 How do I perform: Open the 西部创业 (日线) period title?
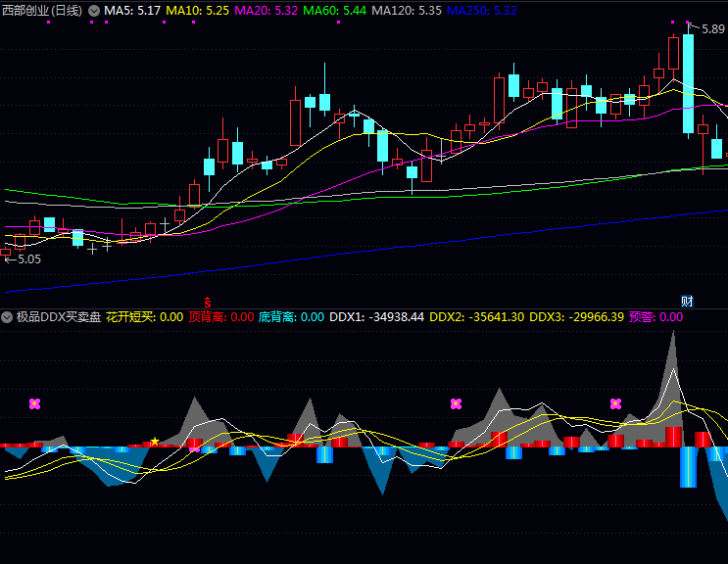(42, 10)
